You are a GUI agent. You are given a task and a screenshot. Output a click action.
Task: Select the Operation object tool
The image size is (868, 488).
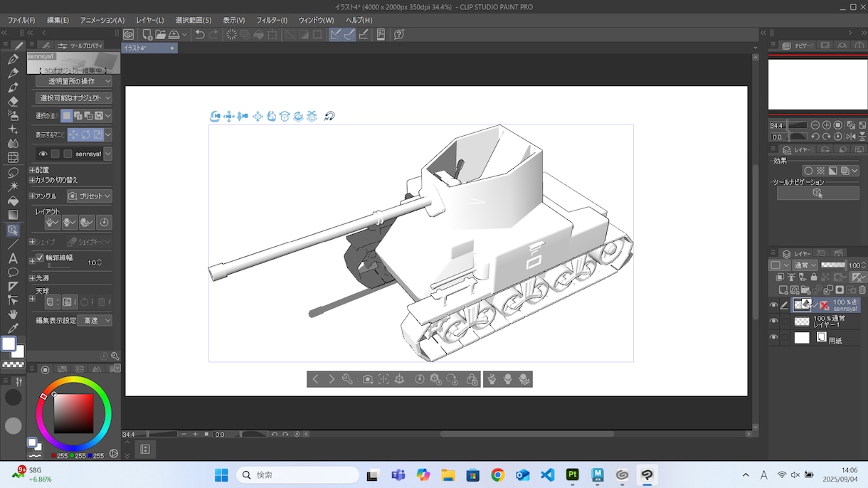pos(13,230)
